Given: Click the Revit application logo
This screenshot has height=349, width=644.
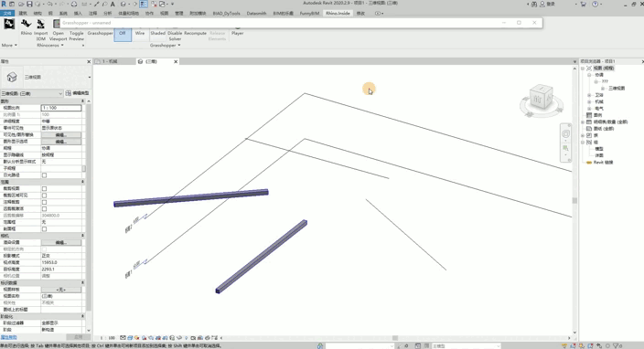Looking at the screenshot, I should coord(4,4).
